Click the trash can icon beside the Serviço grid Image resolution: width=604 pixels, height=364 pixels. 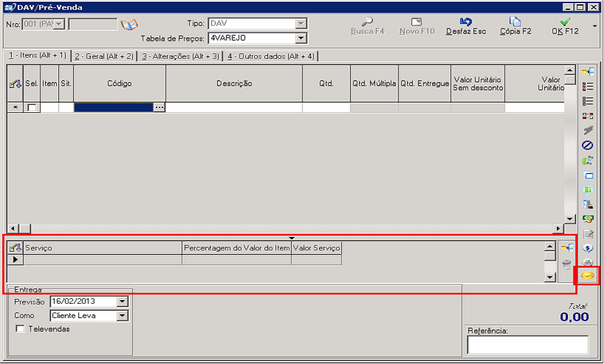pos(567,265)
